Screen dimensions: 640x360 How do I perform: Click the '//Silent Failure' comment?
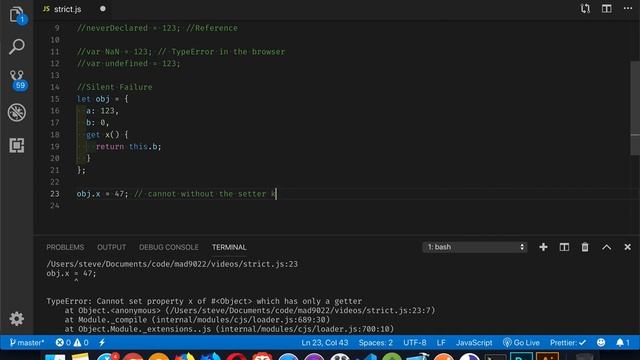click(115, 87)
